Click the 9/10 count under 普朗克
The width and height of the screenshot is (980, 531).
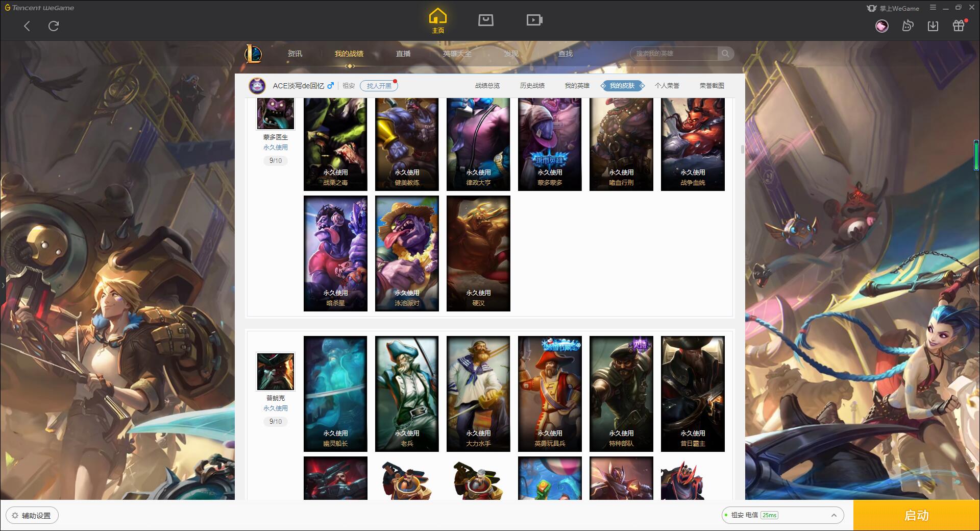[275, 421]
